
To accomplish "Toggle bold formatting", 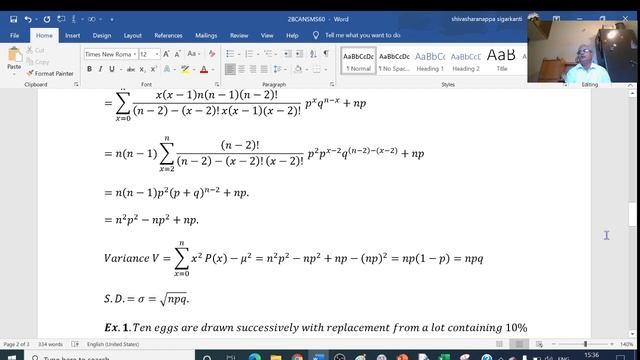I will pyautogui.click(x=89, y=69).
